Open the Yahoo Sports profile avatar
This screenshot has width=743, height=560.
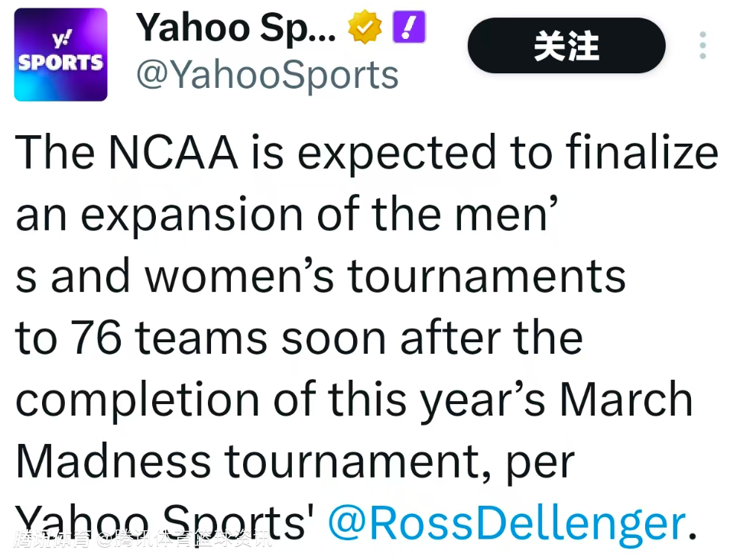coord(60,55)
